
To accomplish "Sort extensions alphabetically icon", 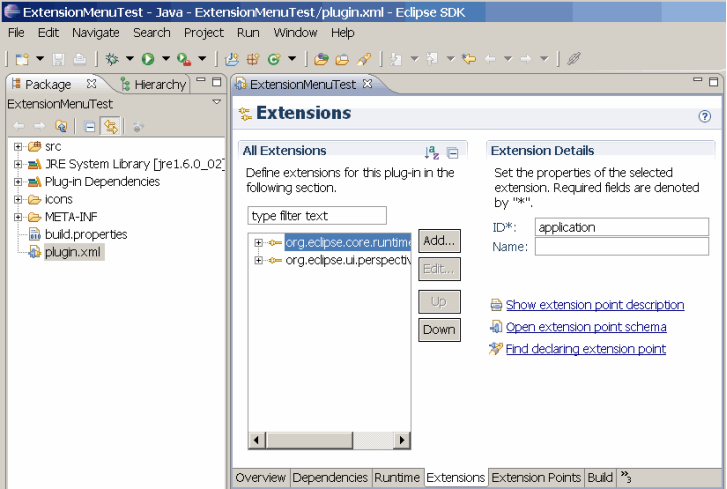I will tap(432, 152).
